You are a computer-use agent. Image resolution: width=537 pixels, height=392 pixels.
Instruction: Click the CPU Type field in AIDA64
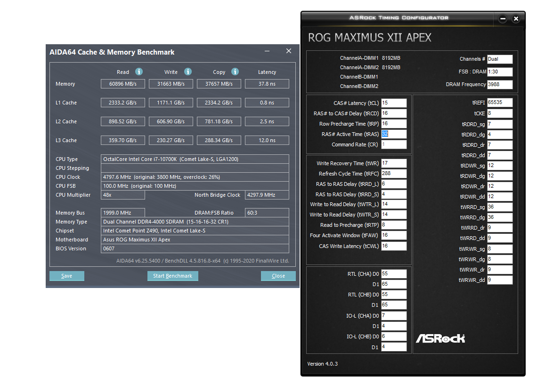[x=195, y=159]
